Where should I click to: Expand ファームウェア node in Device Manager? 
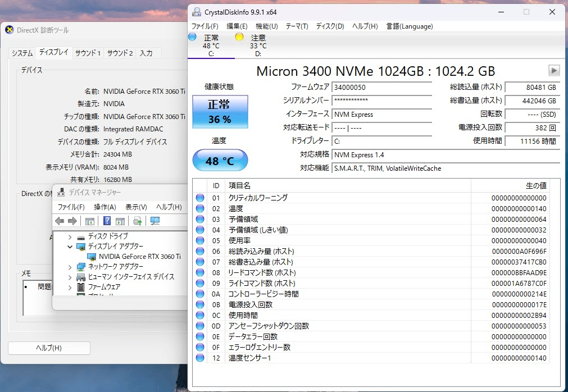(70, 288)
